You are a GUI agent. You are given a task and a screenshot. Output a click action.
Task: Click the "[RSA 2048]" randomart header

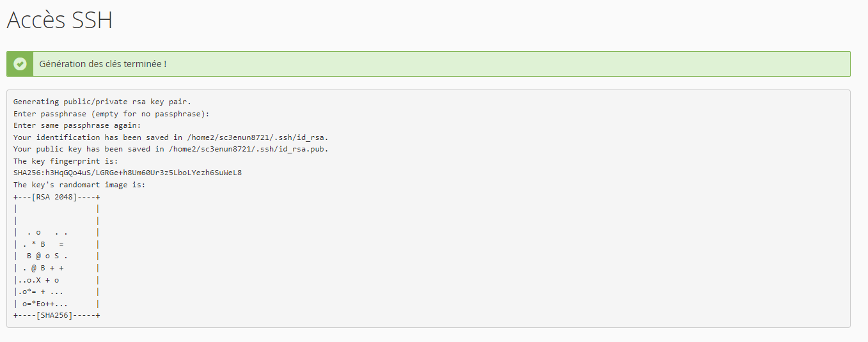tap(54, 197)
